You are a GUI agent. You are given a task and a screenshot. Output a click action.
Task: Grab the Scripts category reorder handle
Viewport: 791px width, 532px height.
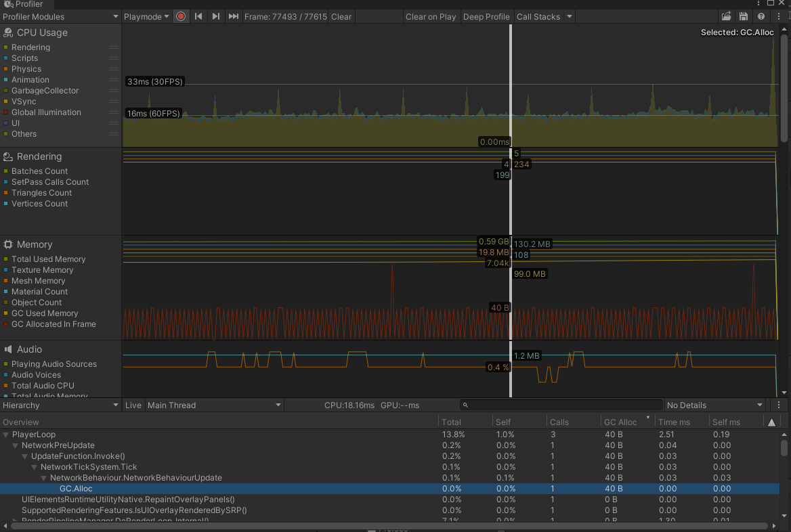[x=114, y=58]
